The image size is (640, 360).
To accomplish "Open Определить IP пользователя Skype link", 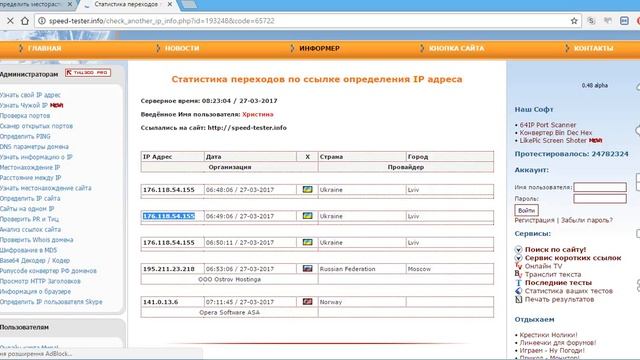I will (51, 302).
